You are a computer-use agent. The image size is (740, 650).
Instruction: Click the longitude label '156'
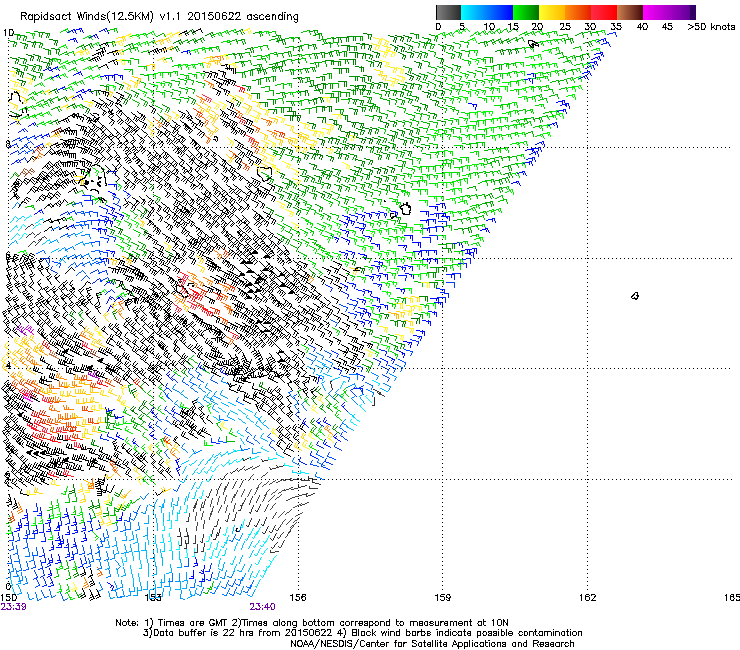tap(298, 598)
